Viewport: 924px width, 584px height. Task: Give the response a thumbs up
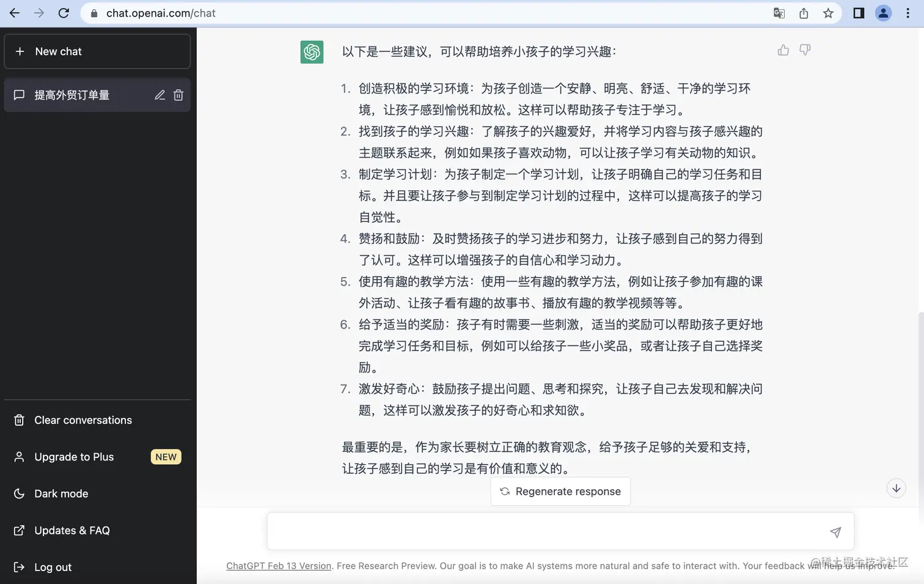pyautogui.click(x=783, y=50)
